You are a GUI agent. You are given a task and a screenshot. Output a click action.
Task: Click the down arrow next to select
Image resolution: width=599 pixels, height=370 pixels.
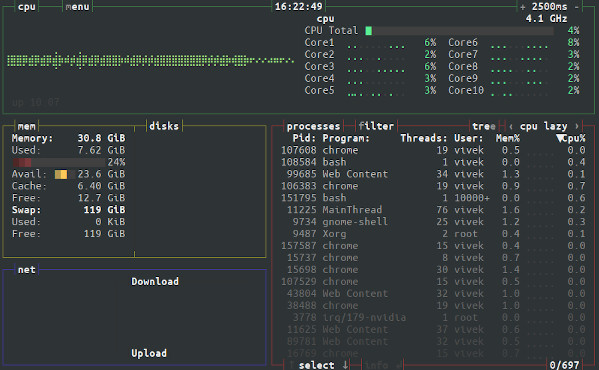click(345, 365)
